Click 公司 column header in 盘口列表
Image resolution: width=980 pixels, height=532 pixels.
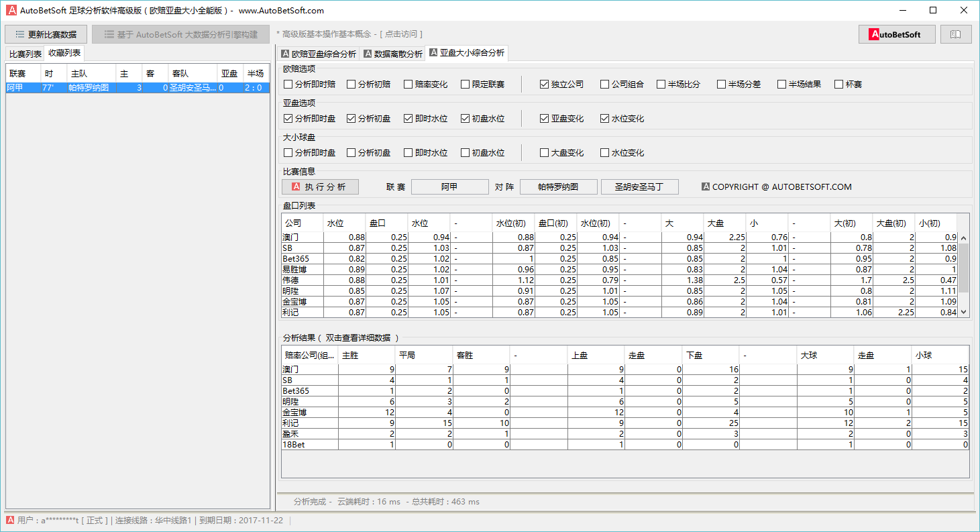303,223
